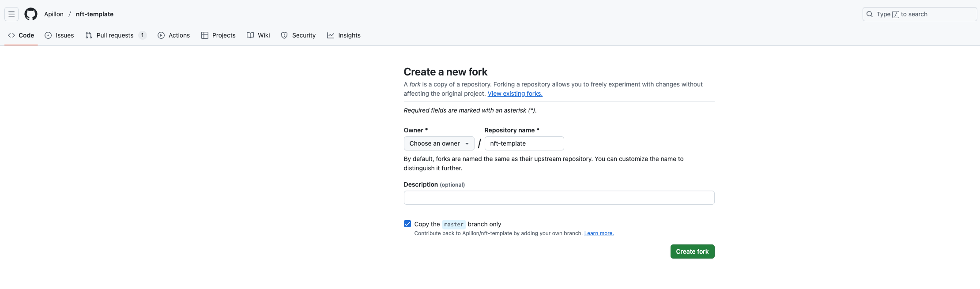Screen dimensions: 980x289
Task: Open the Insights tab
Action: coord(344,35)
